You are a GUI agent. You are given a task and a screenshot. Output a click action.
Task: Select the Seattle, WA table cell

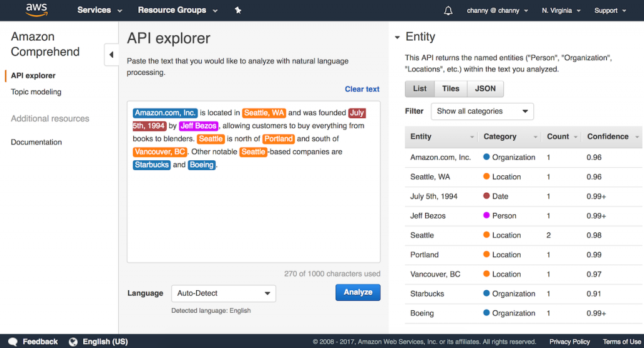point(430,177)
